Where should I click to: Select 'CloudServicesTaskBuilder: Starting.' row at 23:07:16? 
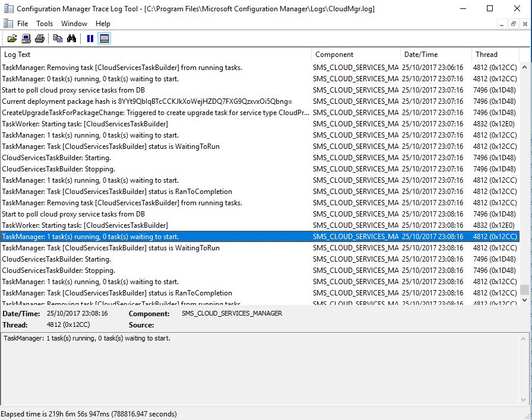(x=260, y=158)
